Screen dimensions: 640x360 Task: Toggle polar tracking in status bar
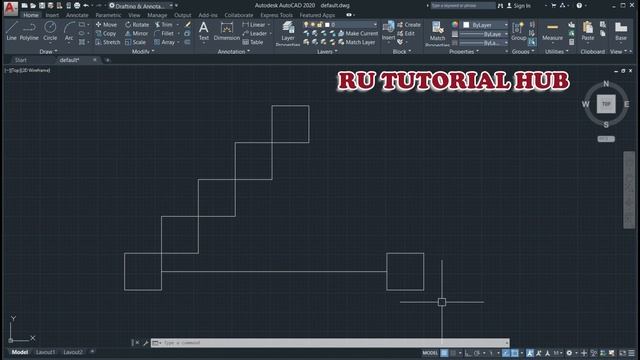[x=477, y=353]
